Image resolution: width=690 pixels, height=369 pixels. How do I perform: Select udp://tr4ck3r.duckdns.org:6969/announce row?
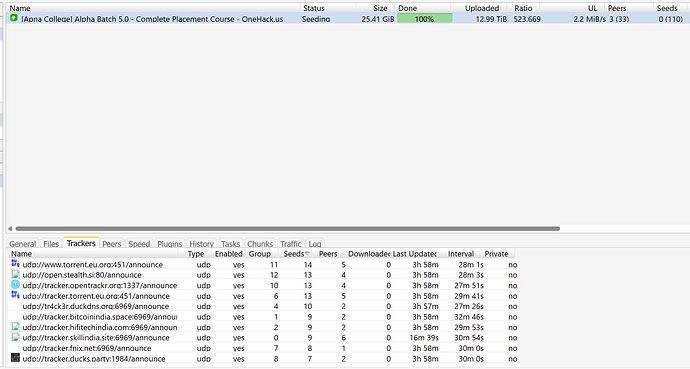[263, 306]
